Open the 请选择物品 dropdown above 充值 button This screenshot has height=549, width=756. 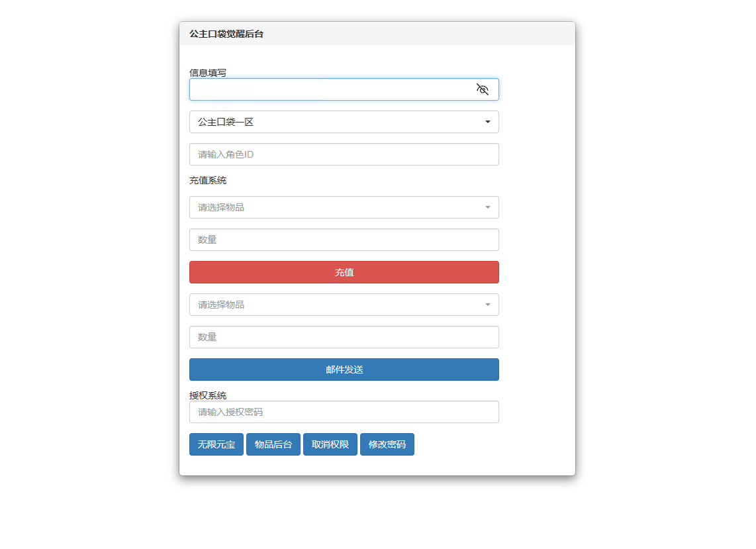tap(344, 207)
